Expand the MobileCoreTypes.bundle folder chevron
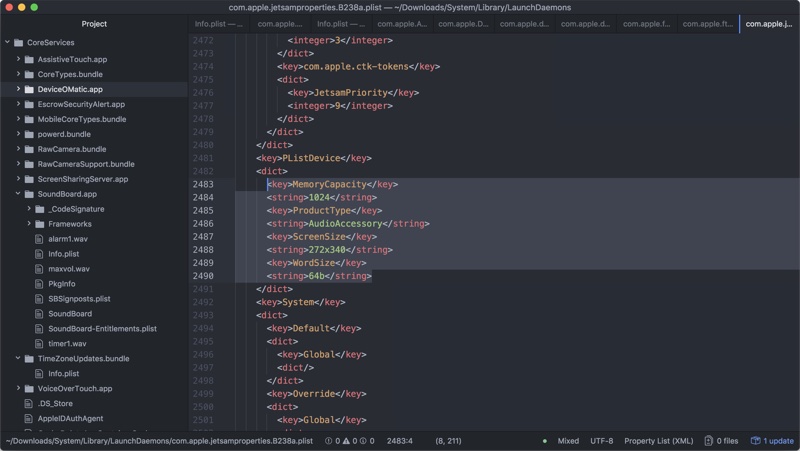Screen dimensions: 800x451 click(18, 119)
